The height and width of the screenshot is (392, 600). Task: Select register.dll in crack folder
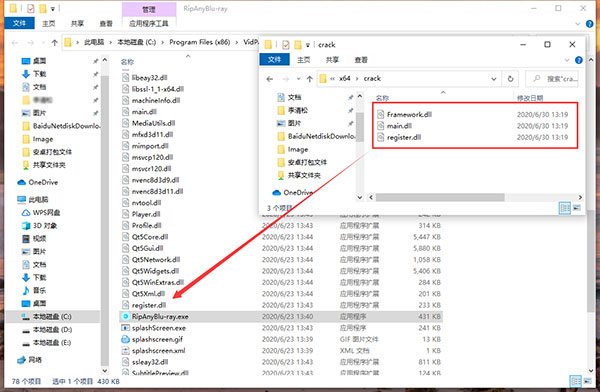point(404,137)
